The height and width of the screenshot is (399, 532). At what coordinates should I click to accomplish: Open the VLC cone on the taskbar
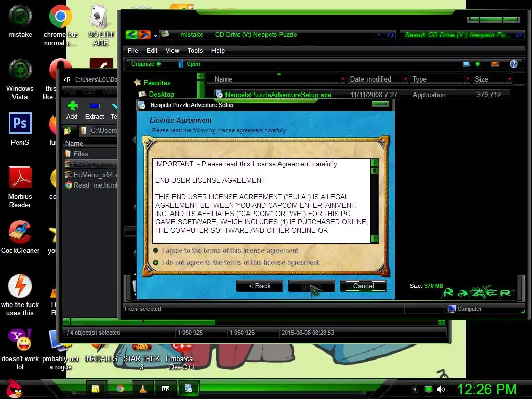(143, 389)
